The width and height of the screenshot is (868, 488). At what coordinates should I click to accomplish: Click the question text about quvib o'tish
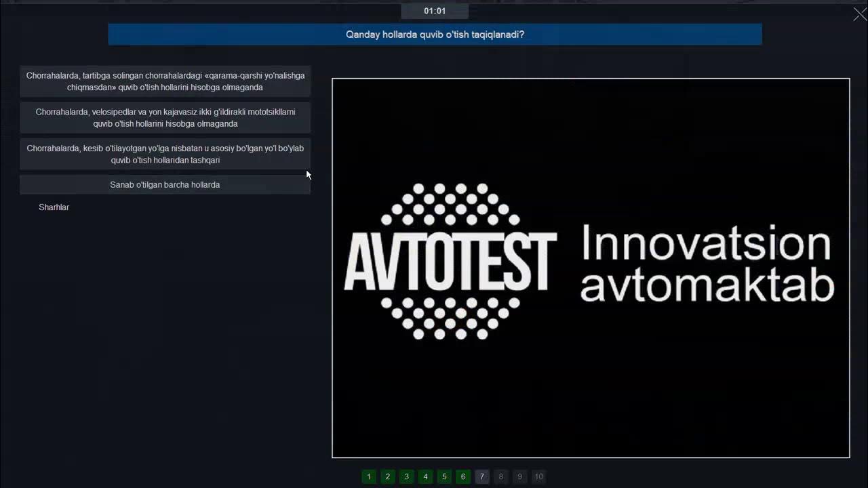click(x=435, y=35)
